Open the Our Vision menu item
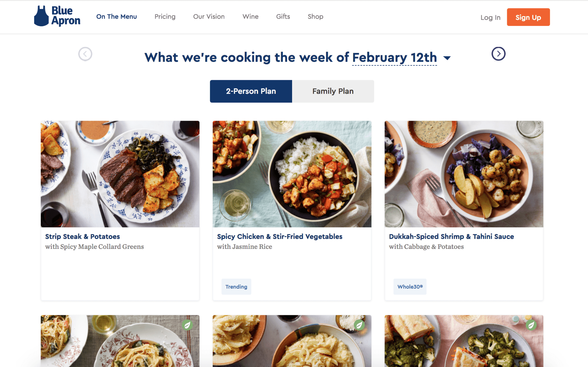This screenshot has height=367, width=588. tap(209, 16)
